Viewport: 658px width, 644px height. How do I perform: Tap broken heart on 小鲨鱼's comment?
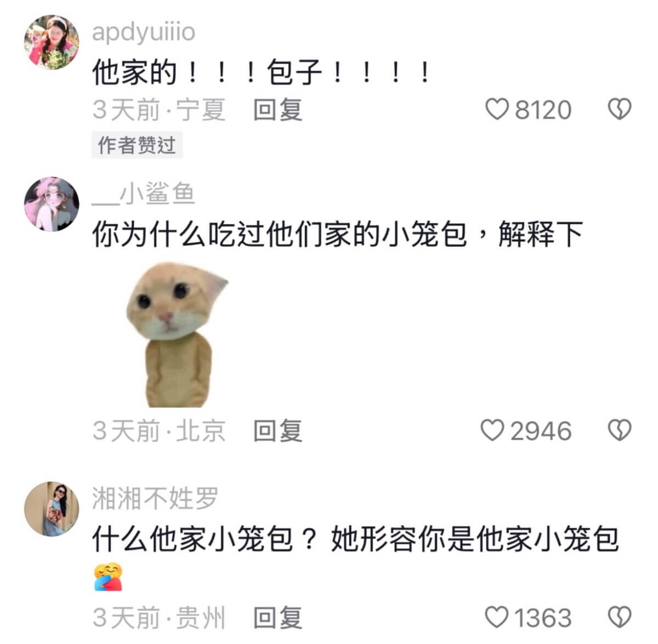click(620, 430)
